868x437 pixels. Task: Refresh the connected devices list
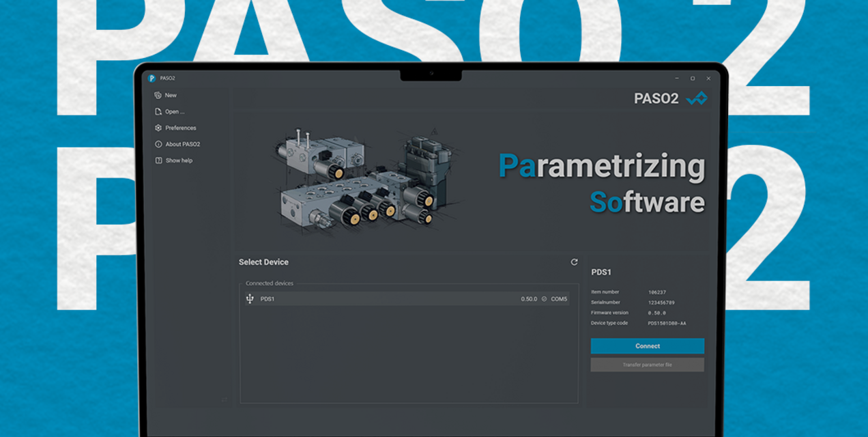(574, 262)
